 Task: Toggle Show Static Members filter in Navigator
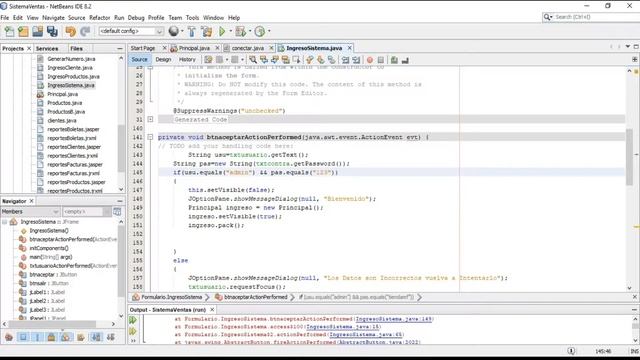(x=37, y=337)
